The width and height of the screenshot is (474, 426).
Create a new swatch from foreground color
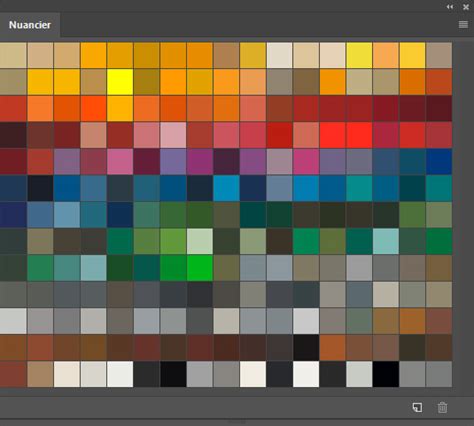tap(417, 407)
